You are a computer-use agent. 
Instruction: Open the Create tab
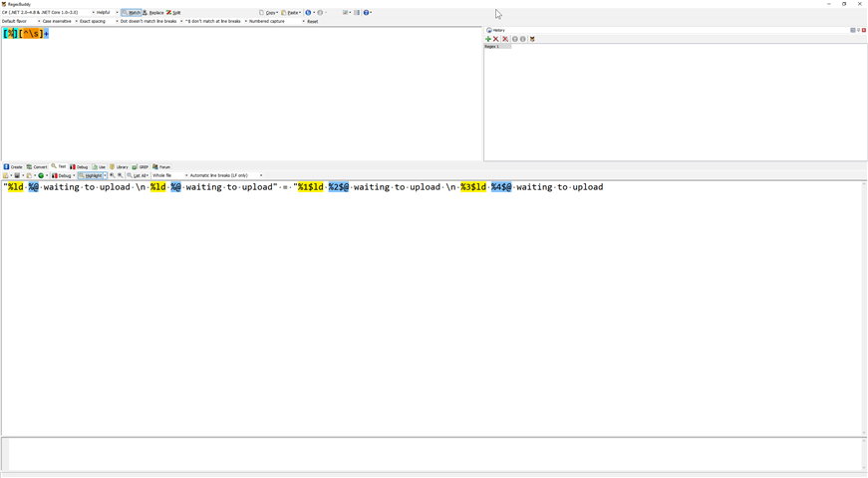[13, 166]
